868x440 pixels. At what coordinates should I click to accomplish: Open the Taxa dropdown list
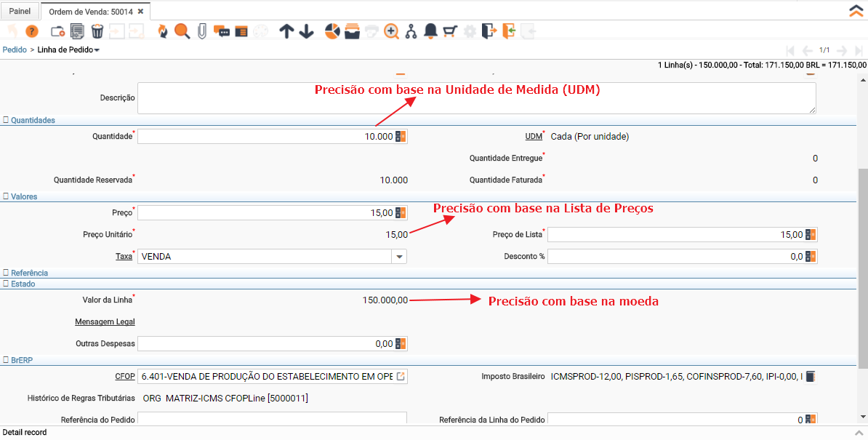[399, 256]
